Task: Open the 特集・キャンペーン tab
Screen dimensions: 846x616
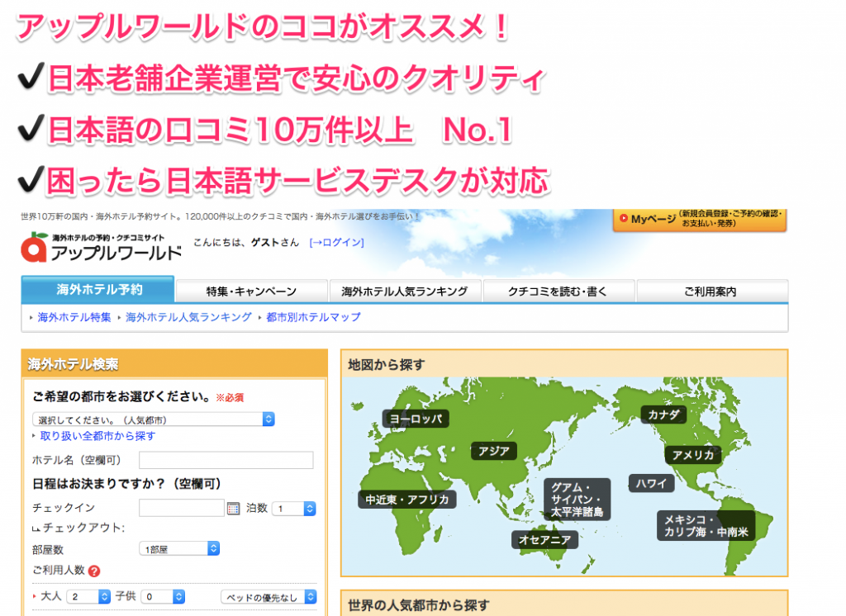Action: click(x=251, y=291)
